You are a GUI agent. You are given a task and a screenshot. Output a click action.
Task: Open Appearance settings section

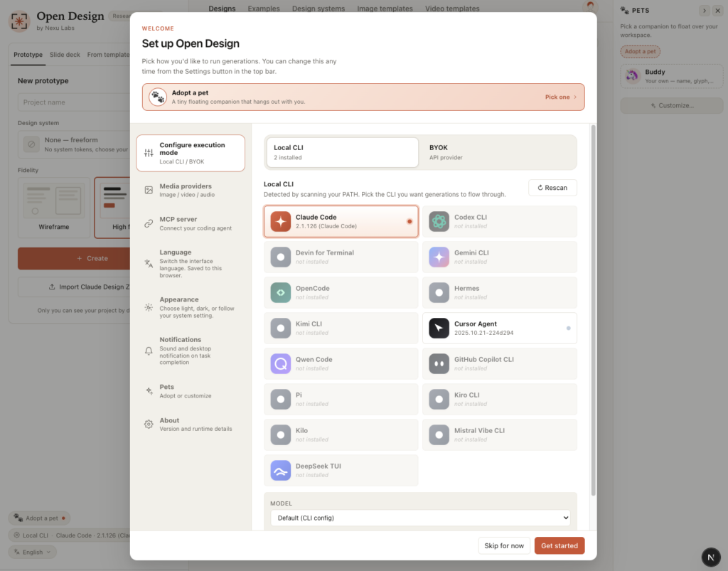point(191,307)
